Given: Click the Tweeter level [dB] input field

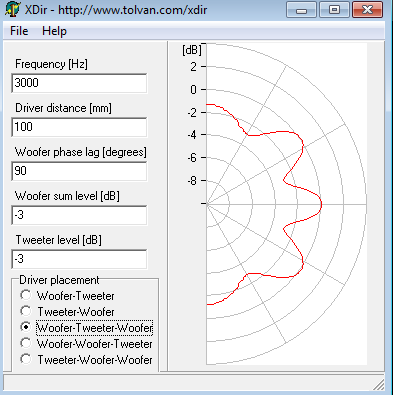Looking at the screenshot, I should pos(79,259).
